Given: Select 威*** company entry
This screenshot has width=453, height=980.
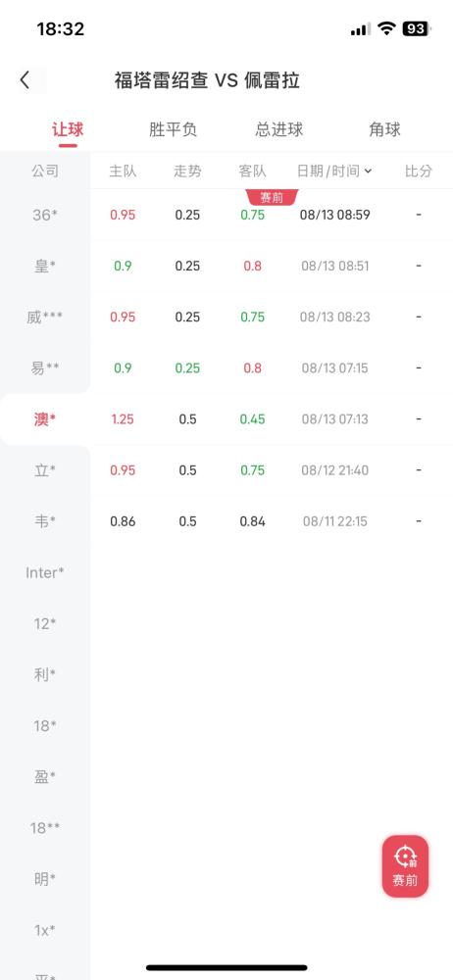Looking at the screenshot, I should pos(45,318).
